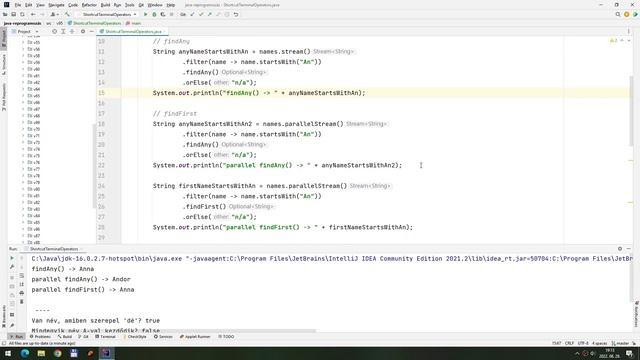Open line separator CRLF selector
The image size is (640, 360).
tap(569, 343)
